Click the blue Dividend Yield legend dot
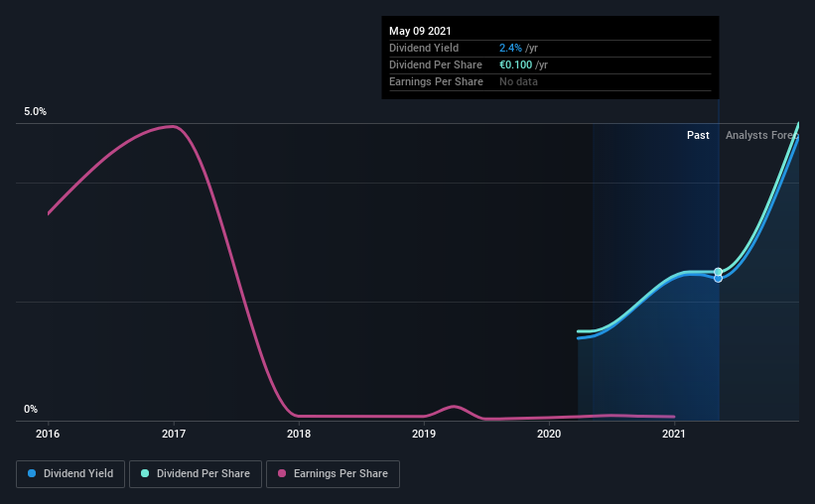The height and width of the screenshot is (504, 815). [x=32, y=473]
